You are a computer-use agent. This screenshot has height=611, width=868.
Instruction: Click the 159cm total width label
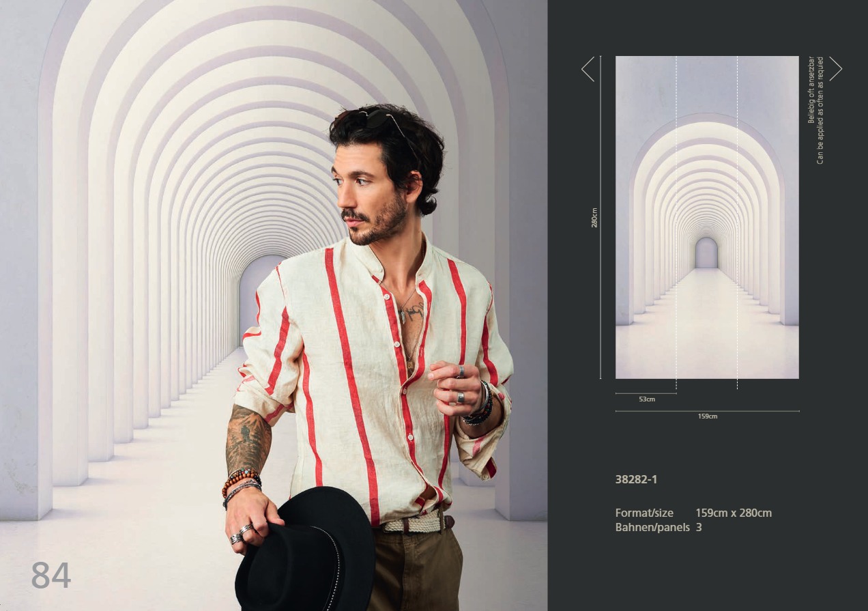707,416
